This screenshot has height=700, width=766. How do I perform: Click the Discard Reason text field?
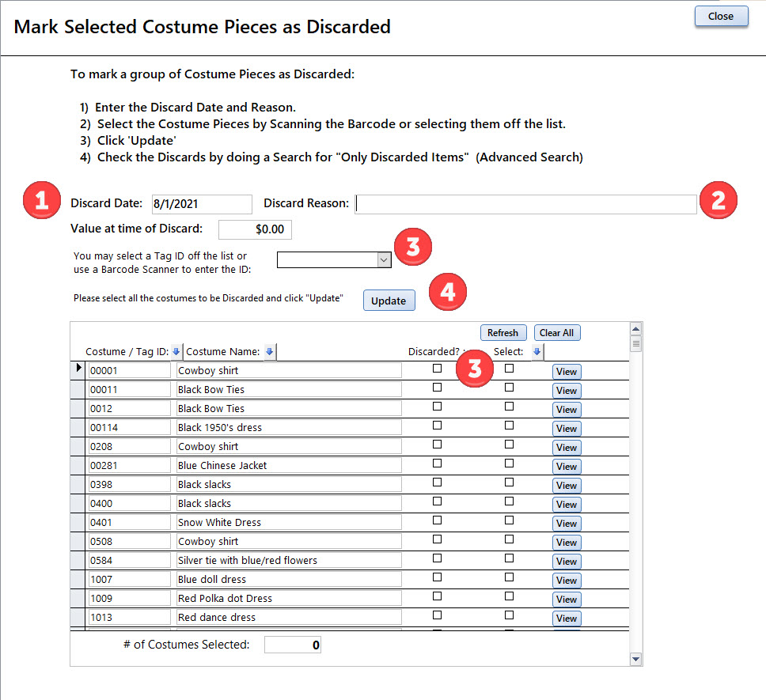tap(525, 204)
